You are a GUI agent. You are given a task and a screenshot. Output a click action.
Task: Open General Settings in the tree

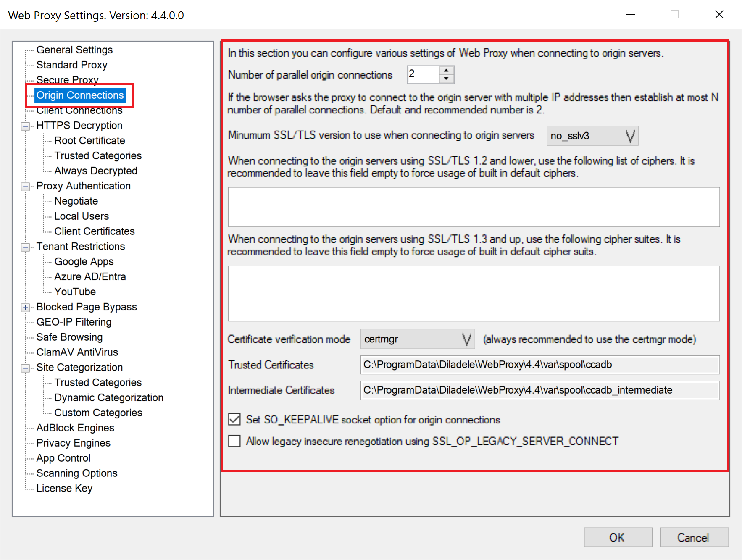(74, 50)
